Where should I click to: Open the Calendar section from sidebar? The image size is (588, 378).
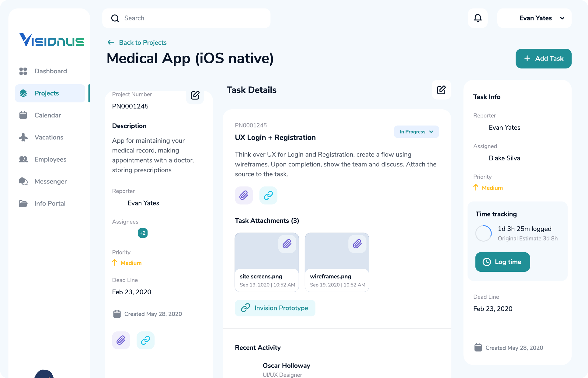click(x=23, y=115)
